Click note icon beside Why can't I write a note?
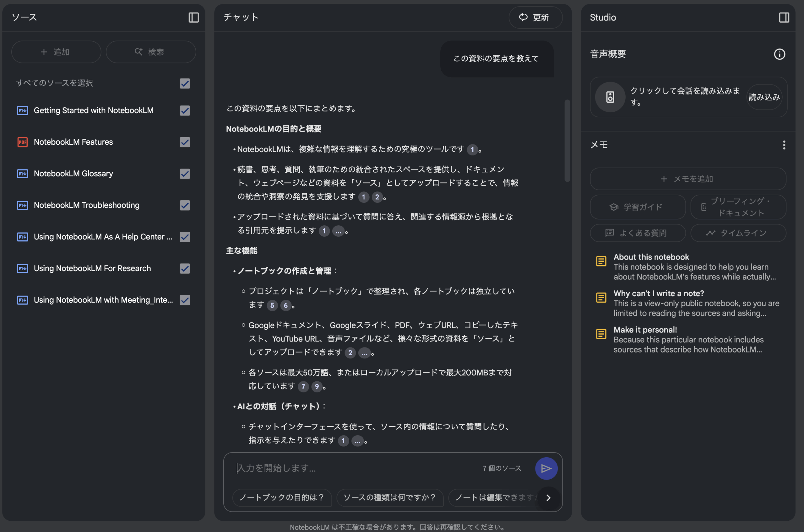 [601, 298]
